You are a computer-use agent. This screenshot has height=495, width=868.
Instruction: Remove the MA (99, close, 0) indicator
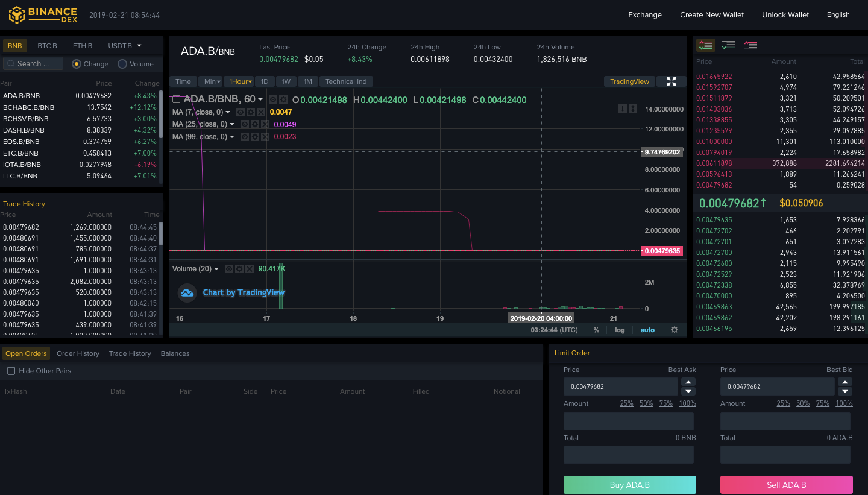[264, 137]
